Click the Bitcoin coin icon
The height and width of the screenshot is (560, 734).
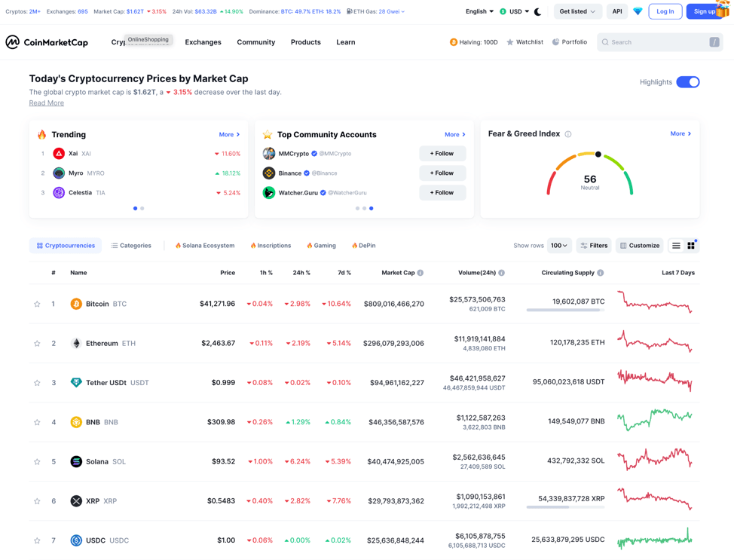click(76, 304)
